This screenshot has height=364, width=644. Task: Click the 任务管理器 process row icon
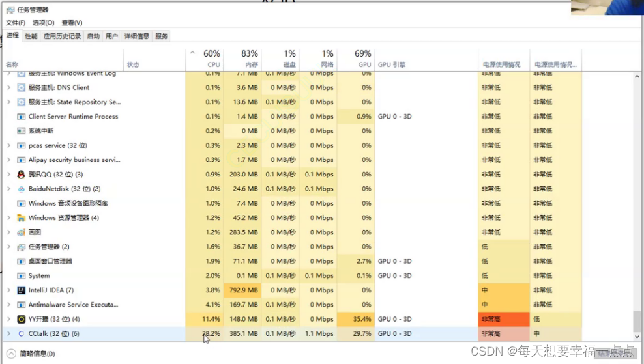click(x=22, y=247)
